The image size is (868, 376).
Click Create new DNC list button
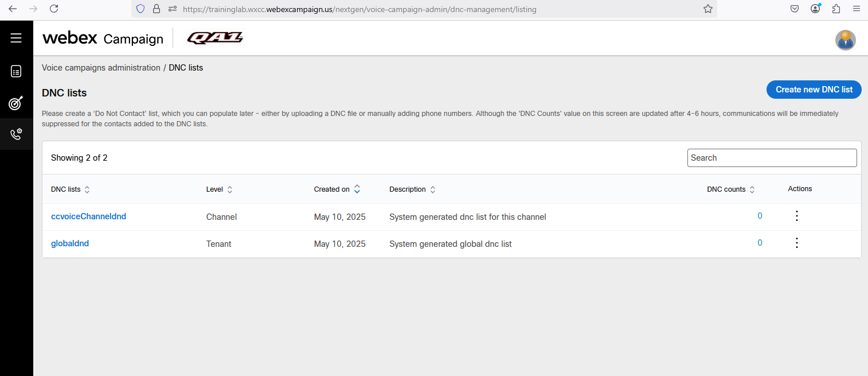814,90
